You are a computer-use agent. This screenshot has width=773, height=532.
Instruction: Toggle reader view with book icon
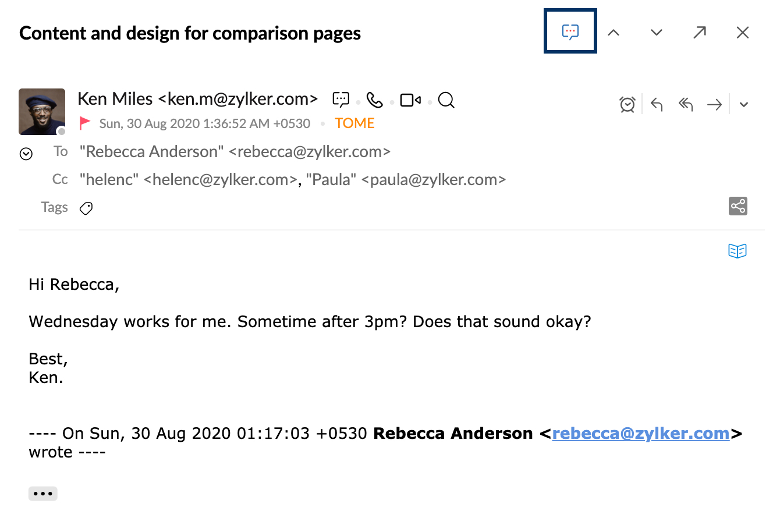pyautogui.click(x=737, y=251)
